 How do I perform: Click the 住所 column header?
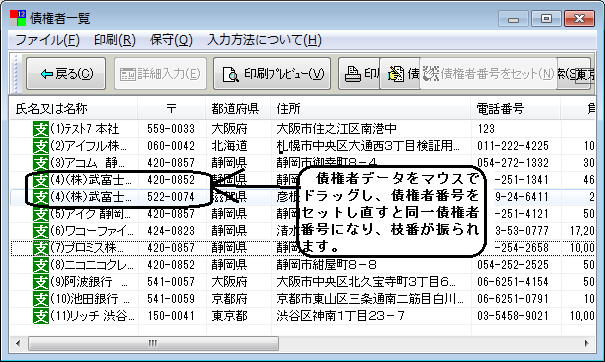click(x=370, y=109)
